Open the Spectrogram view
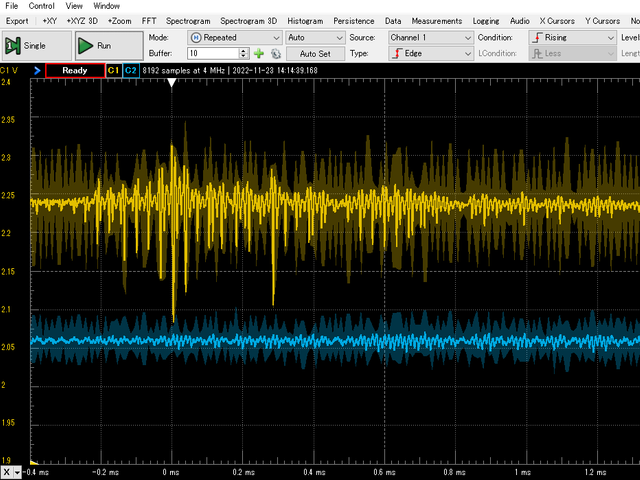This screenshot has width=640, height=480. [x=188, y=21]
